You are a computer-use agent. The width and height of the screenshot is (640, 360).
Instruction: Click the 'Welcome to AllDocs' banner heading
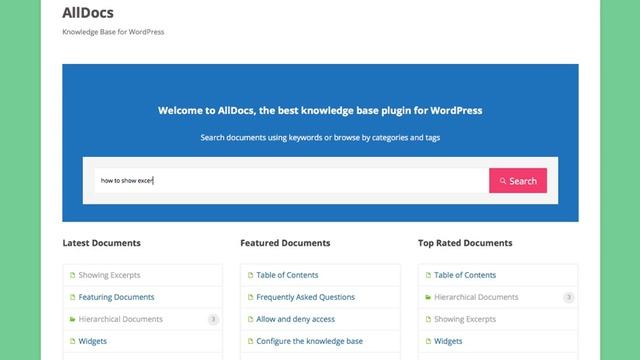click(x=320, y=111)
